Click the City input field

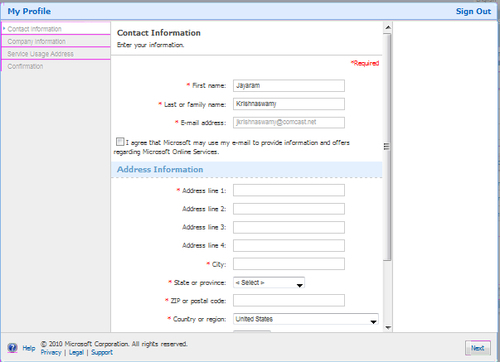(289, 264)
